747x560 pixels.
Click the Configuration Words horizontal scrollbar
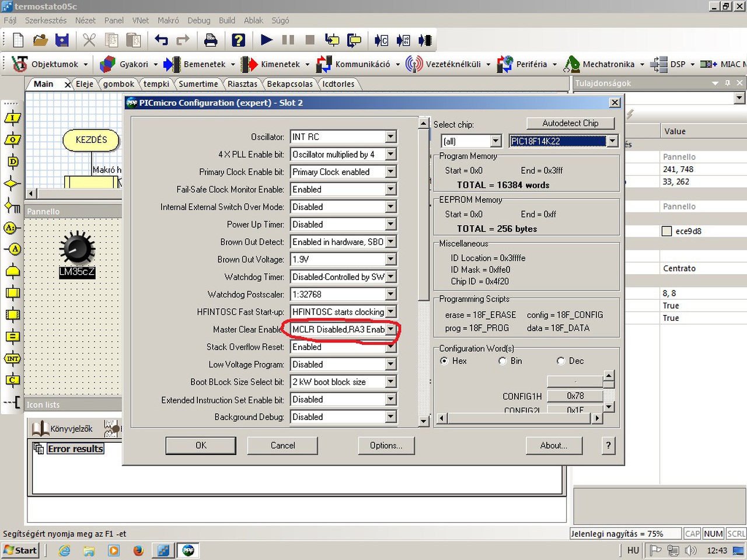click(520, 418)
